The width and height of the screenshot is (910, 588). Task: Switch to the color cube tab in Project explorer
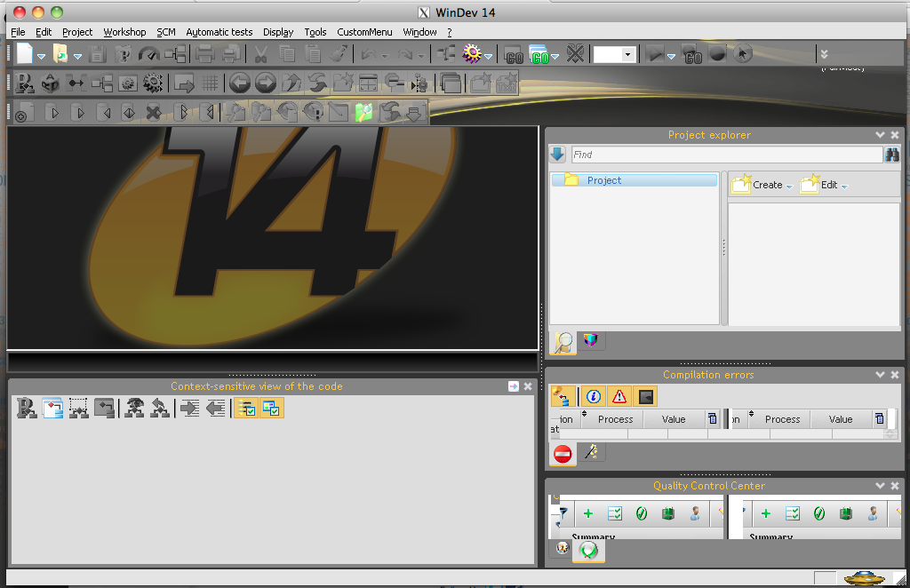(x=590, y=340)
